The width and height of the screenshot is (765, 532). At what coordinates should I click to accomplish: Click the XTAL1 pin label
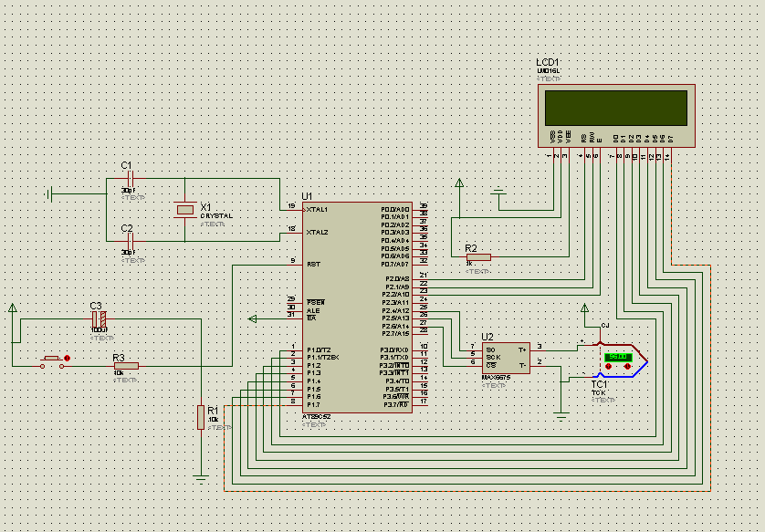(x=317, y=210)
